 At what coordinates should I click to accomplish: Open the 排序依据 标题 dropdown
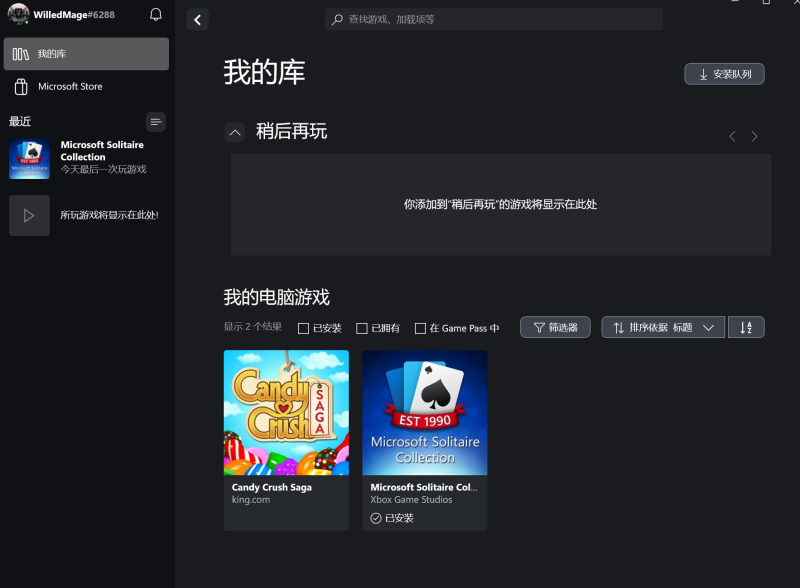coord(663,327)
